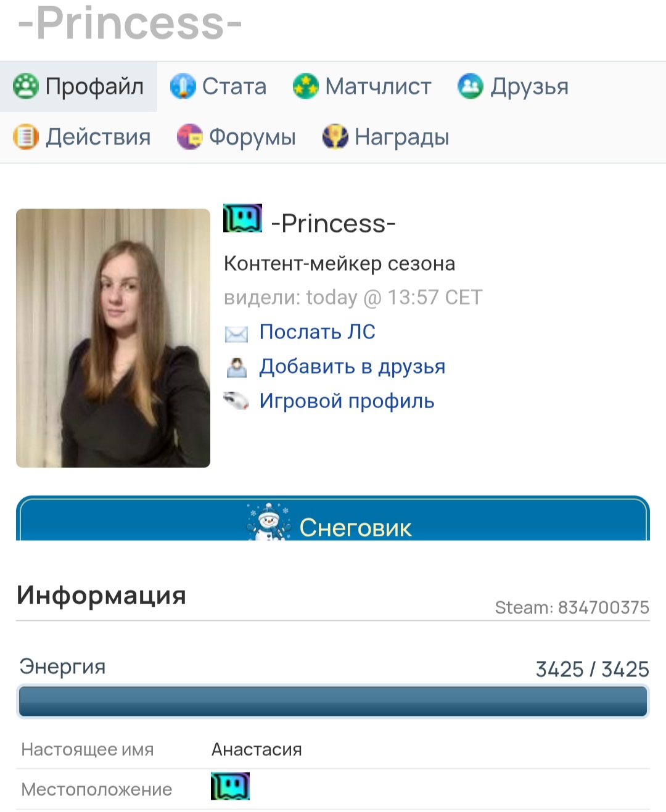Click the Награды trophy icon
Screen dimensions: 666x812
335,137
